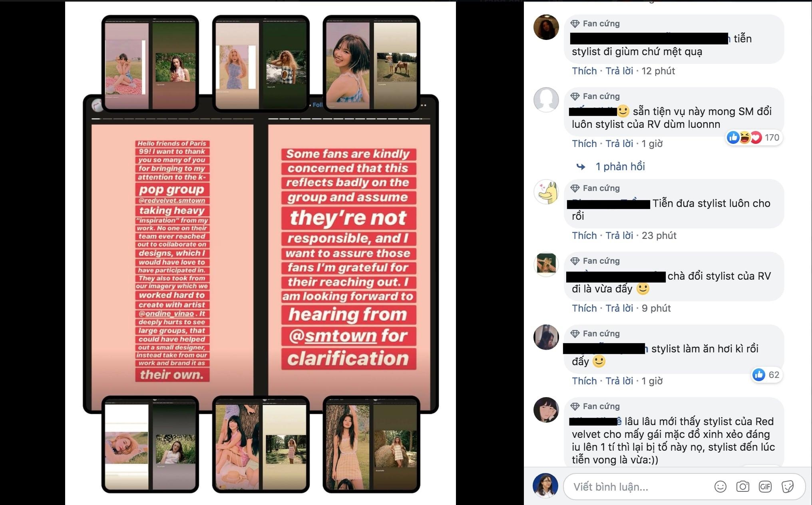
Task: Open the sticker picker in comment box
Action: 788,487
